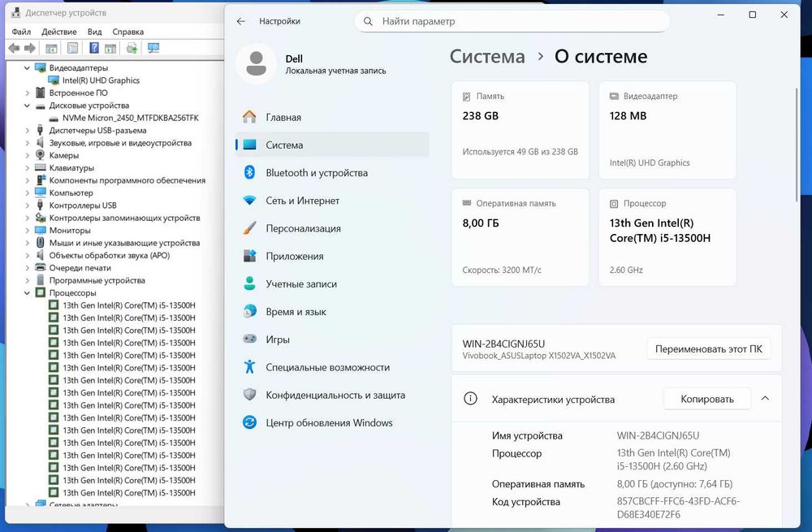Click the search magnifier icon in Settings

[368, 21]
